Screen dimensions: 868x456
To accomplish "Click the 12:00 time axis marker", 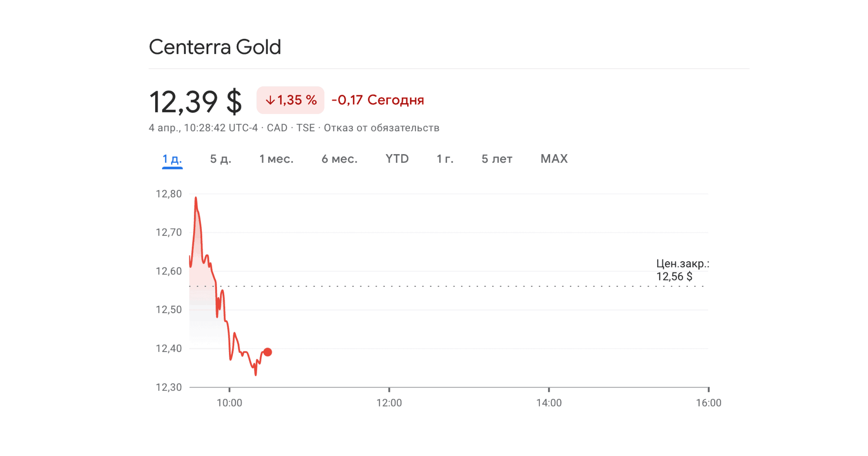I will [x=389, y=403].
